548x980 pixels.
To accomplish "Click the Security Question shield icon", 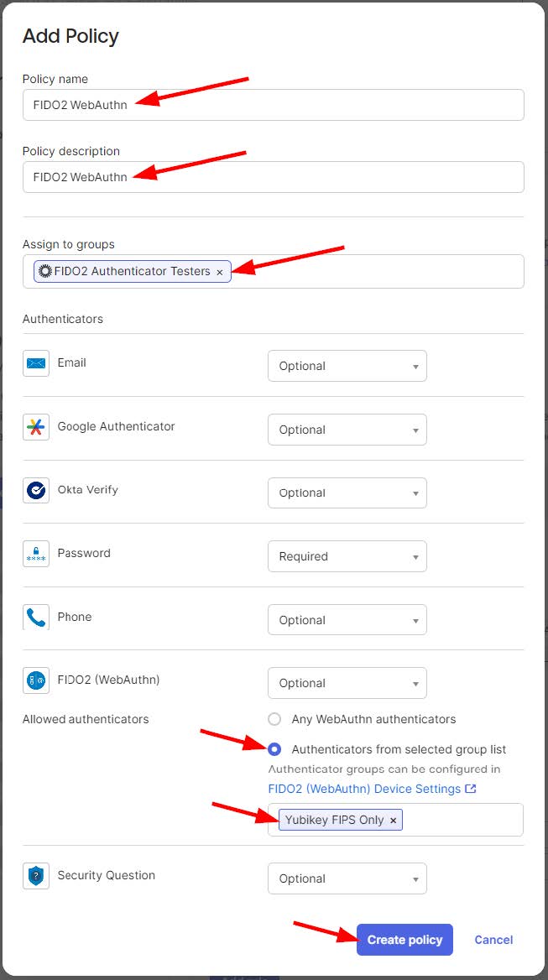I will (x=36, y=876).
